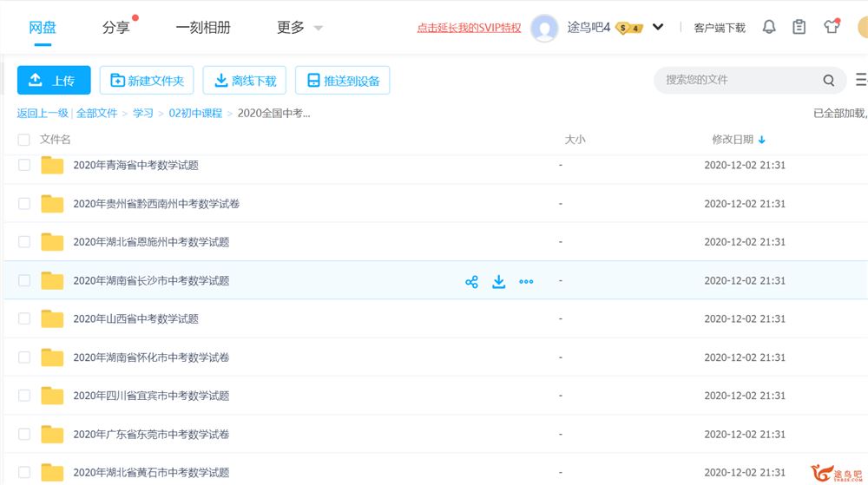Viewport: 868px width, 485px height.
Task: Click 推送到设备 button
Action: tap(343, 80)
